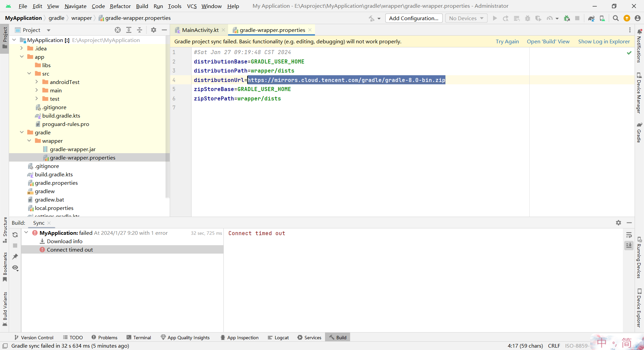Image resolution: width=644 pixels, height=350 pixels.
Task: Open the Terminal tool tab
Action: click(139, 338)
